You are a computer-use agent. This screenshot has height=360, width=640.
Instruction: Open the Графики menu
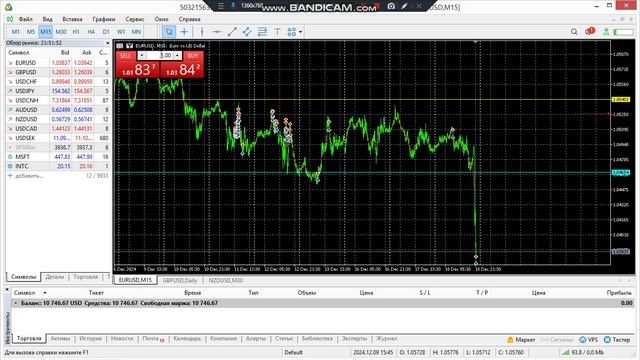104,19
